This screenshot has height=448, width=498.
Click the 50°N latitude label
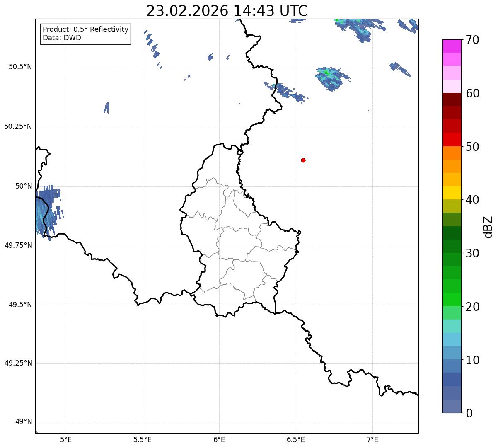click(24, 186)
